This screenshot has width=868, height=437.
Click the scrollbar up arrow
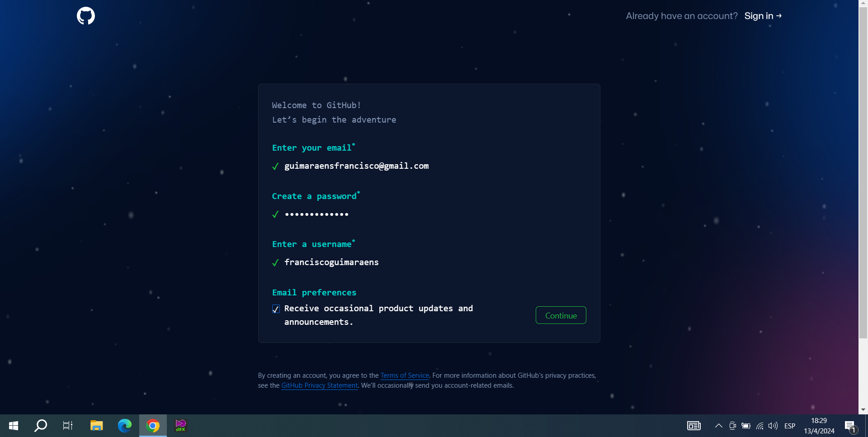coord(863,4)
